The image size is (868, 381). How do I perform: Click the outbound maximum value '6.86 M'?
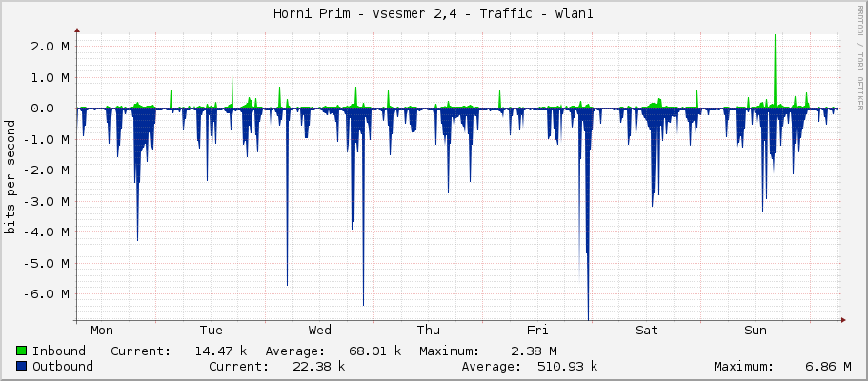click(x=829, y=366)
